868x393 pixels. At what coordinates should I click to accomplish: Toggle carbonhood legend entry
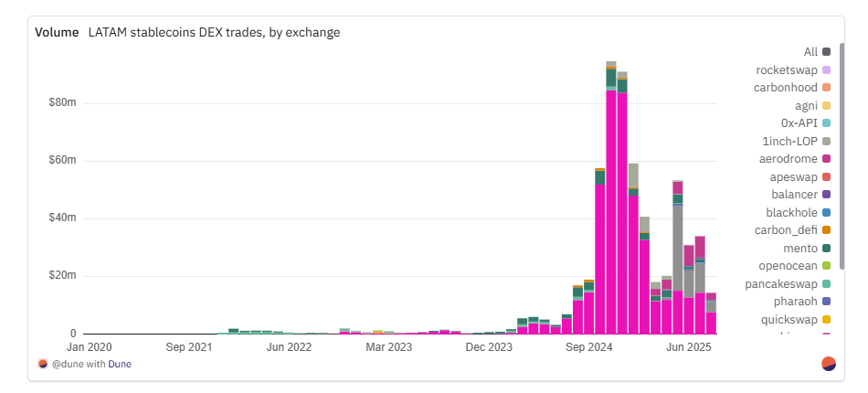pyautogui.click(x=792, y=88)
